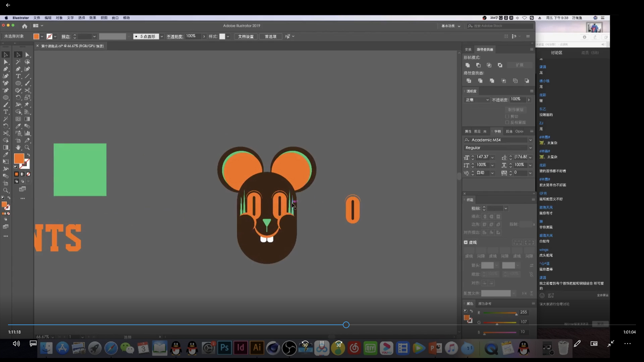Click the Minus Back pathfinder icon
This screenshot has width=644, height=362.
[x=527, y=81]
